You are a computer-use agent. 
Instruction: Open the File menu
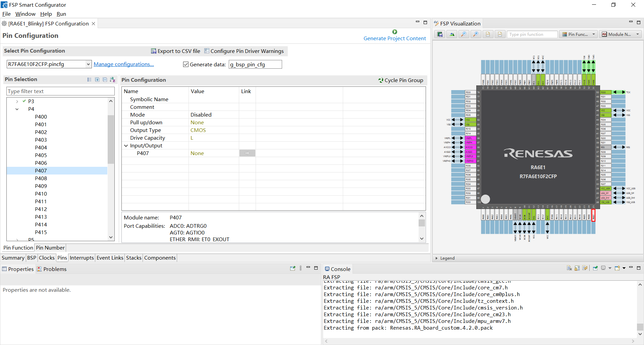click(6, 14)
